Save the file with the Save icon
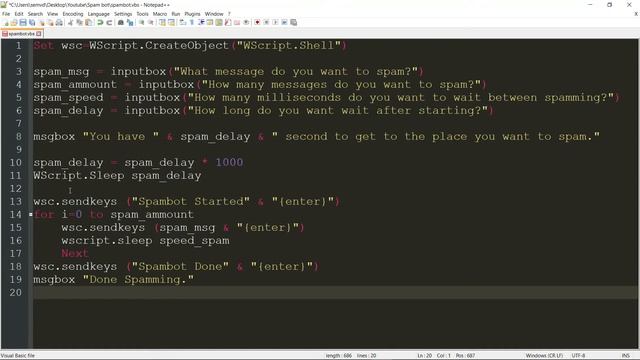640x360 pixels. click(x=23, y=22)
